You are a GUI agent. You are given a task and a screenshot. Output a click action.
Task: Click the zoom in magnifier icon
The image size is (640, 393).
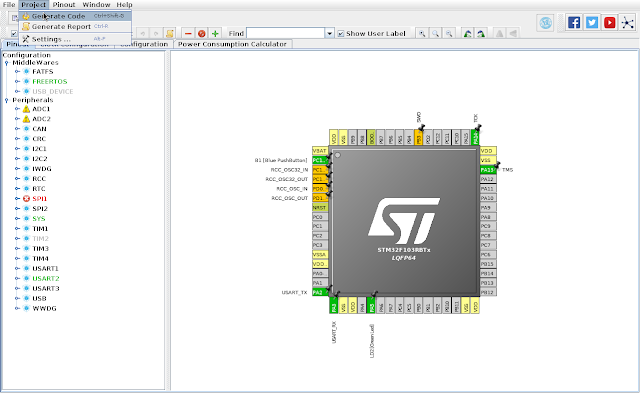tap(422, 33)
